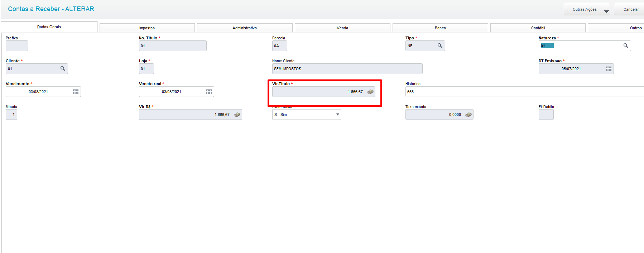
Task: Open the Vencimento calendar icon
Action: (x=76, y=92)
